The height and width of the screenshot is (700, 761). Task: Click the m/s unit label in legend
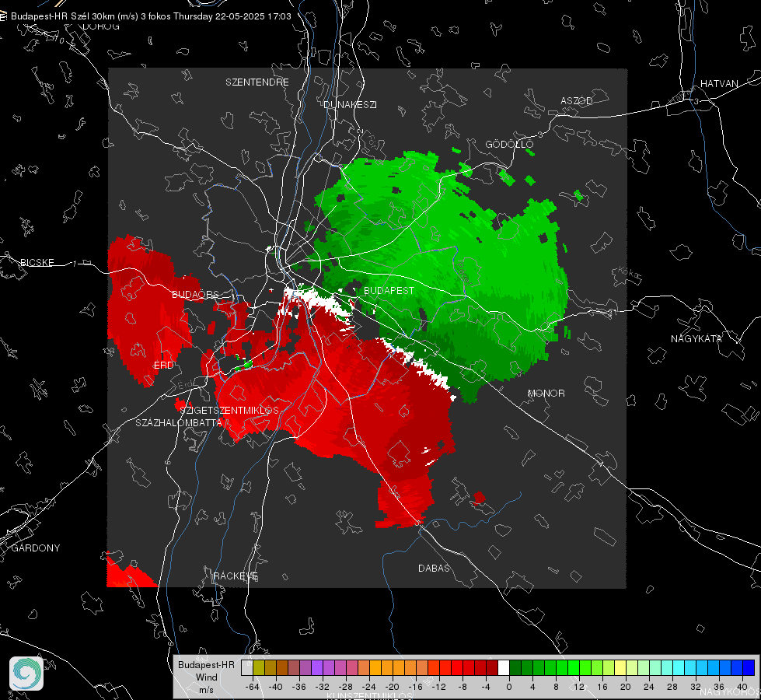click(206, 690)
